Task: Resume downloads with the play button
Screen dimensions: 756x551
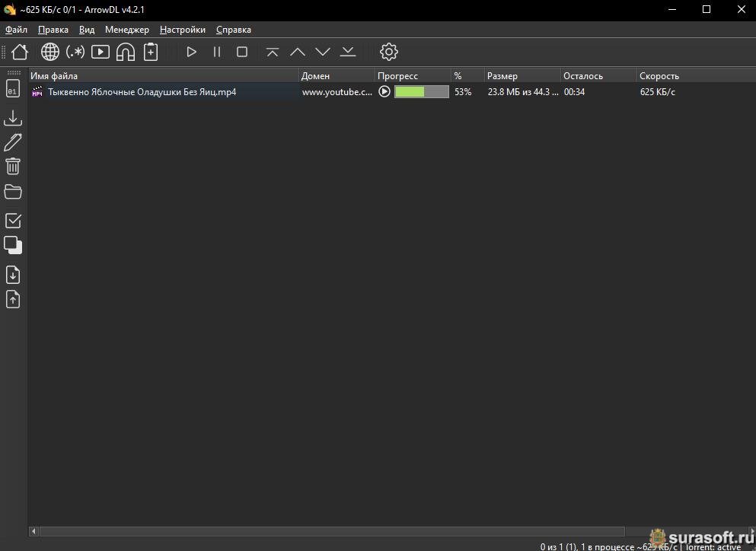Action: [192, 52]
